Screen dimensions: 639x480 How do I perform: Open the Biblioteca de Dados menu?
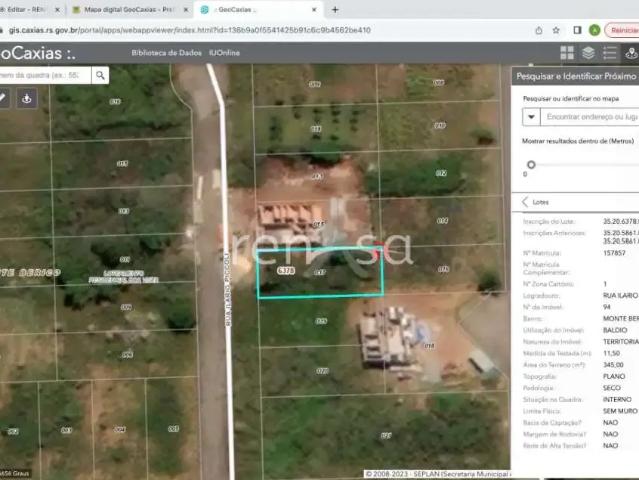[166, 53]
